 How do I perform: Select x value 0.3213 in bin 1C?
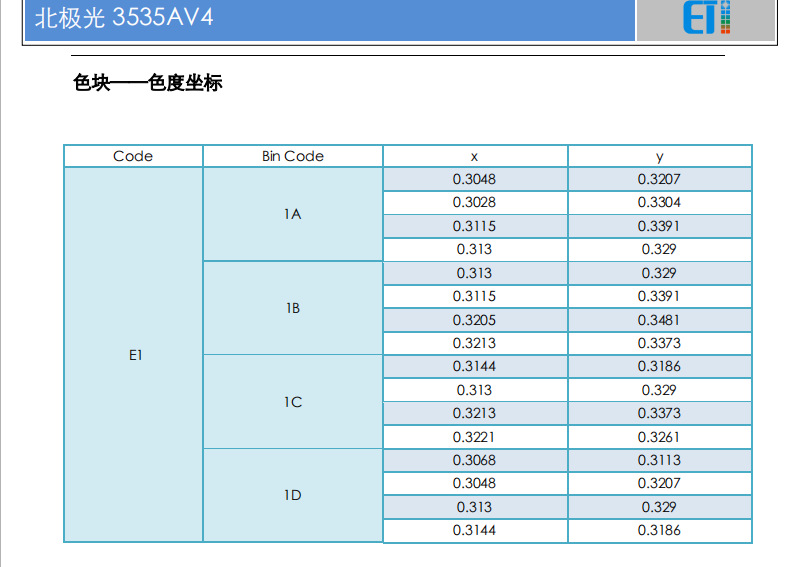[474, 414]
